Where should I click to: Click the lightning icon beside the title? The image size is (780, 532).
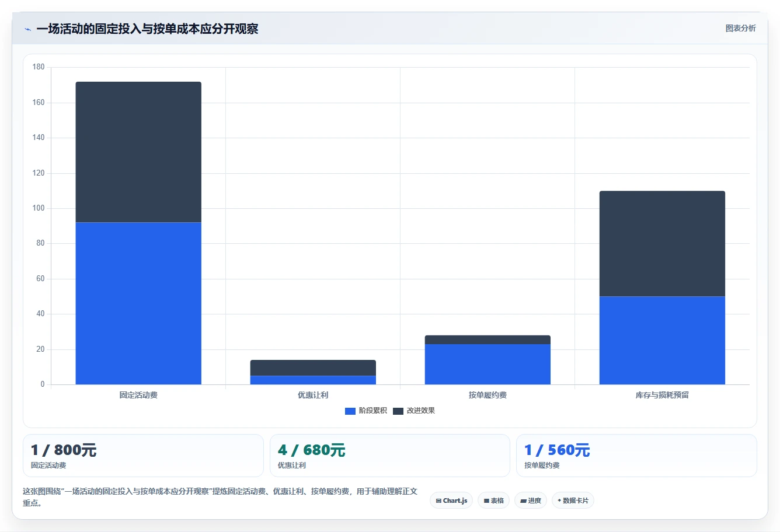point(27,29)
